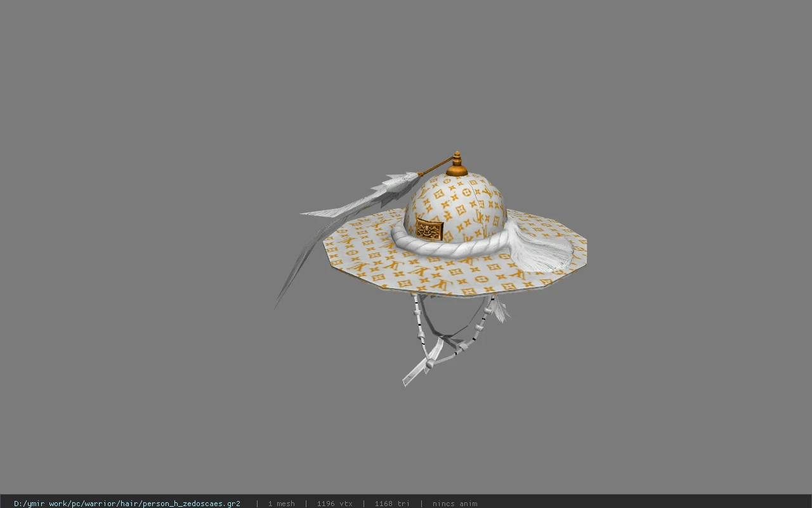Click the "1 mesh" status entry

(281, 504)
